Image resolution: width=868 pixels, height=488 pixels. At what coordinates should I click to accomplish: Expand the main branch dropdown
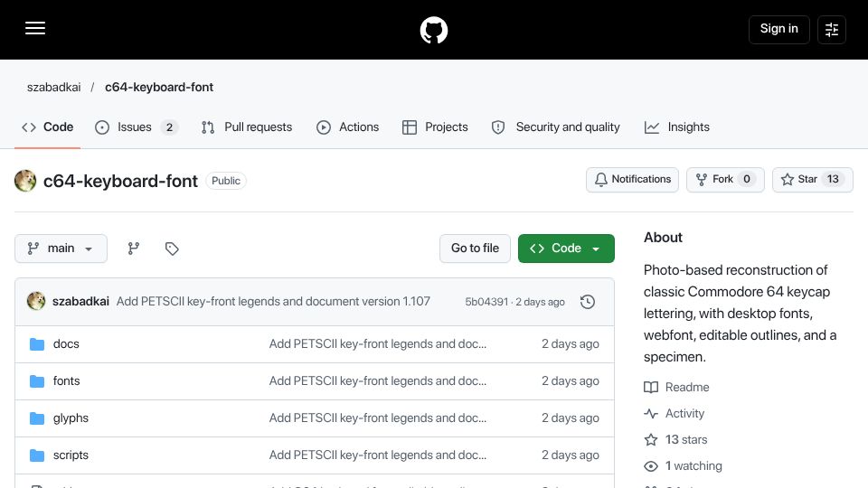(61, 249)
